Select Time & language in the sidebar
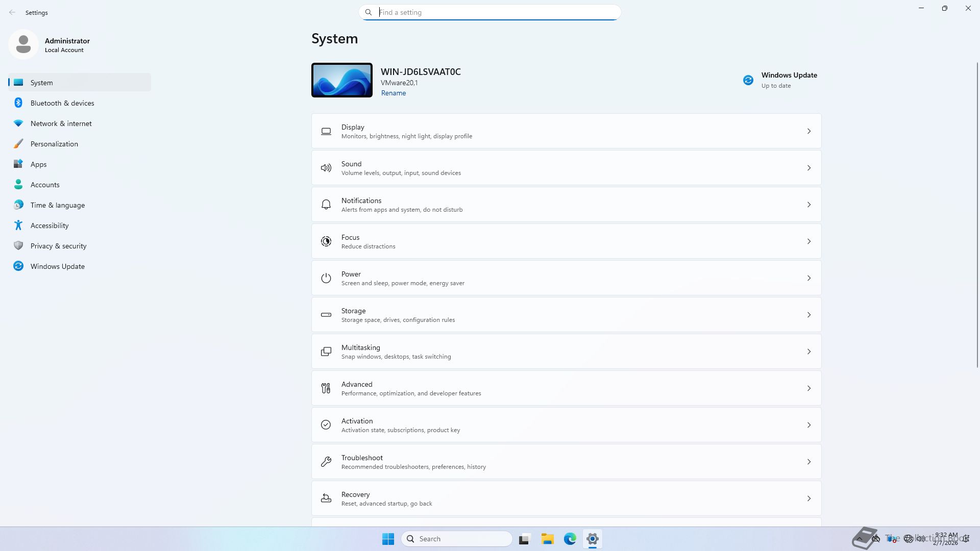 [57, 205]
